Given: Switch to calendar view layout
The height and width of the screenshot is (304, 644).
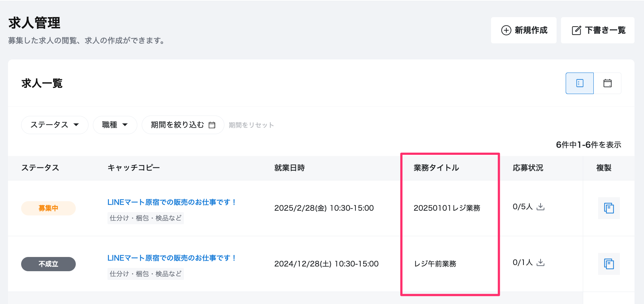Looking at the screenshot, I should click(x=607, y=83).
